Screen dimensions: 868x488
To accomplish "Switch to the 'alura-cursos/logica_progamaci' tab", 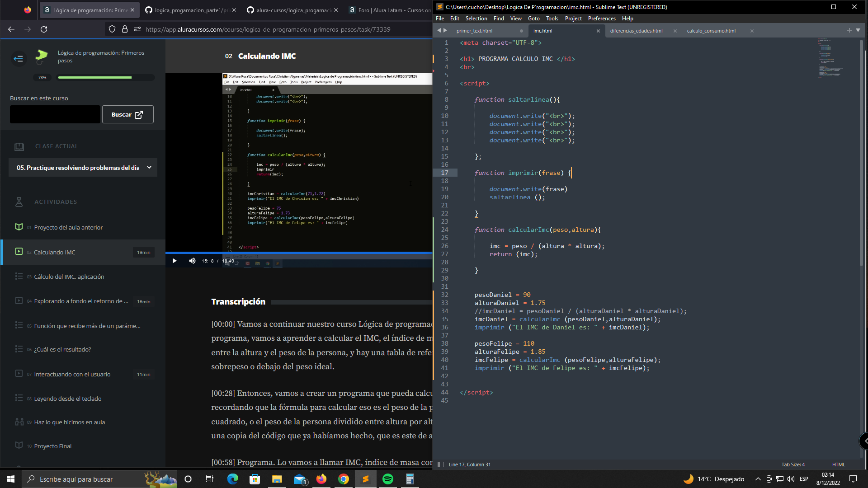I will click(293, 10).
